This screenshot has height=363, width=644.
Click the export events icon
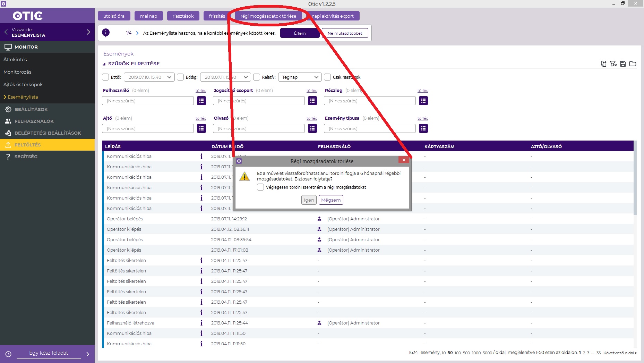tap(603, 64)
